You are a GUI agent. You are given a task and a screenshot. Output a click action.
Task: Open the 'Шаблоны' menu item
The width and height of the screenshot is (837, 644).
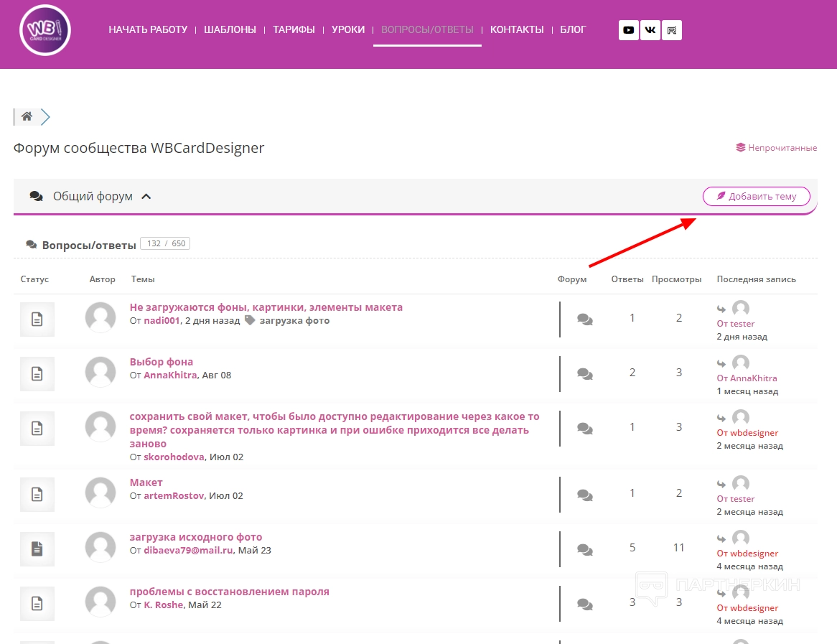point(230,29)
